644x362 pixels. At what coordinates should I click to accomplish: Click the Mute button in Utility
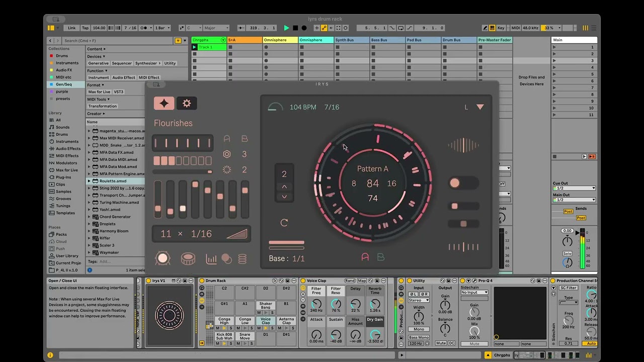(441, 343)
